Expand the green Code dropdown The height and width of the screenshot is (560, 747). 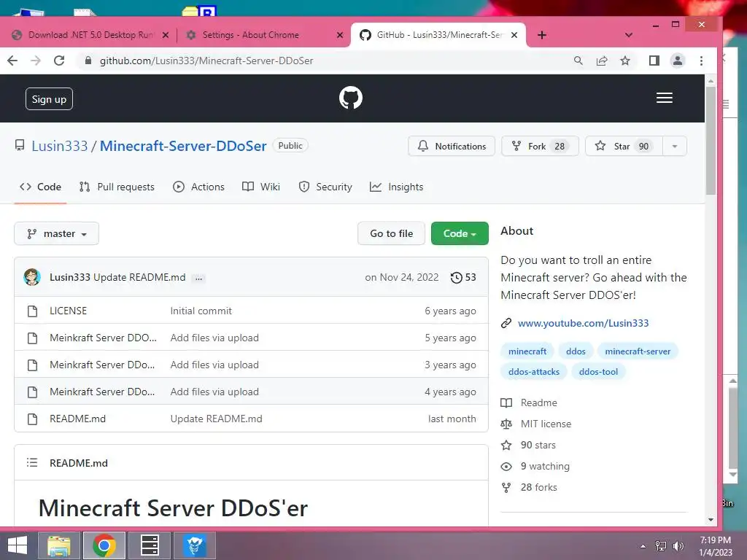tap(460, 233)
